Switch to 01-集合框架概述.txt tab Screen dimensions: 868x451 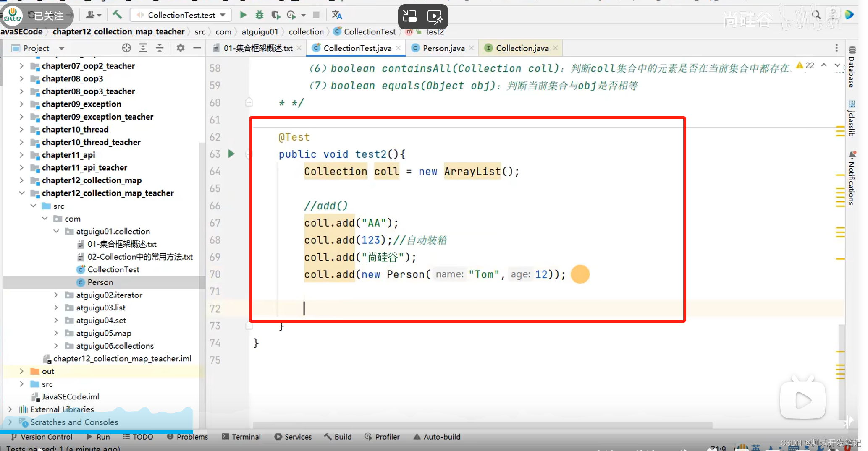pyautogui.click(x=257, y=48)
